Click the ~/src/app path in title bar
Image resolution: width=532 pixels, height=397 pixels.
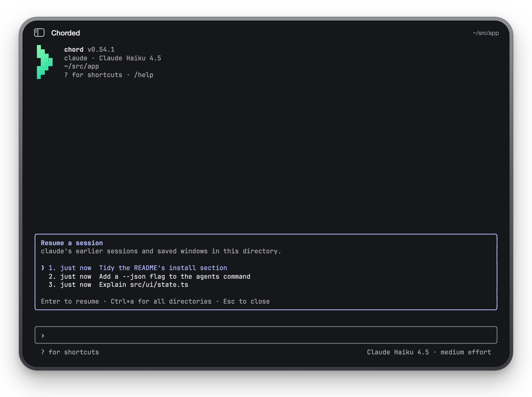(486, 33)
